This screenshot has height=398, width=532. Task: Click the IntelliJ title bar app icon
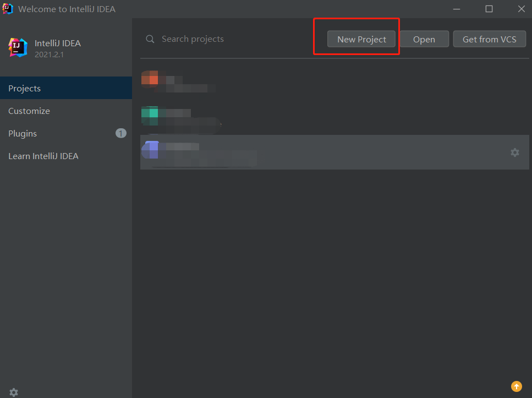tap(8, 8)
